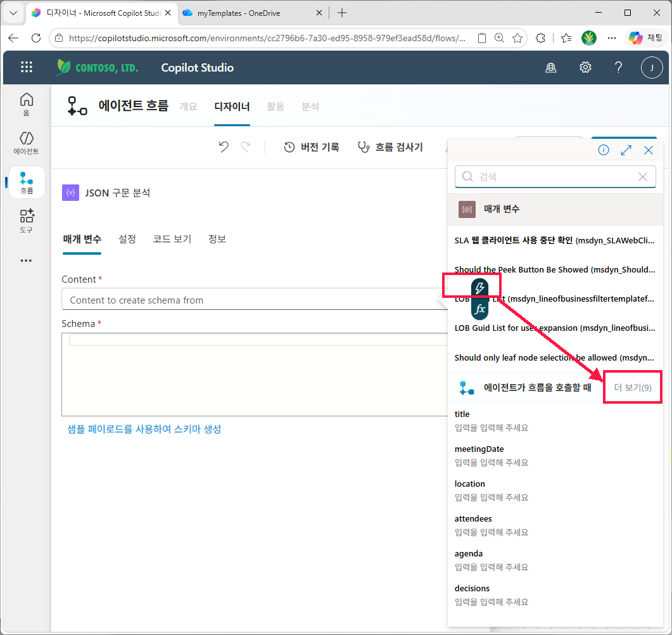
Task: Open the settings gear in Copilot Studio
Action: [585, 67]
